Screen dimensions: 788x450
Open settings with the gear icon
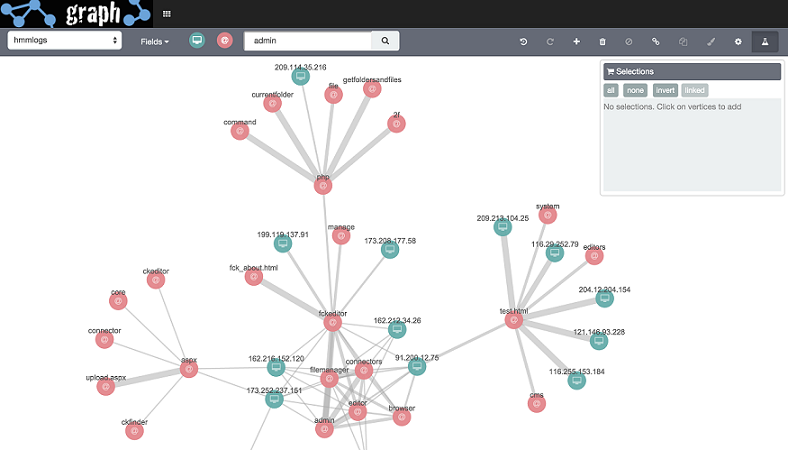tap(738, 41)
